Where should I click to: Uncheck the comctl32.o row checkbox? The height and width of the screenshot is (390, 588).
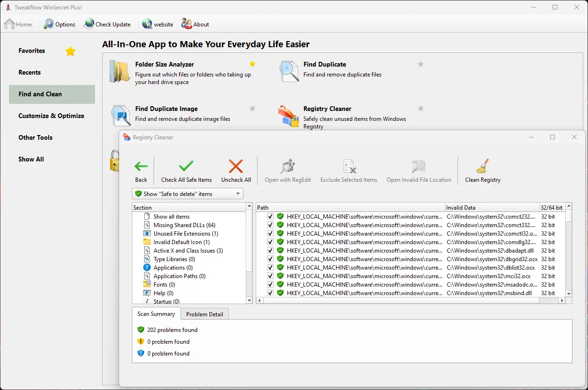(270, 233)
